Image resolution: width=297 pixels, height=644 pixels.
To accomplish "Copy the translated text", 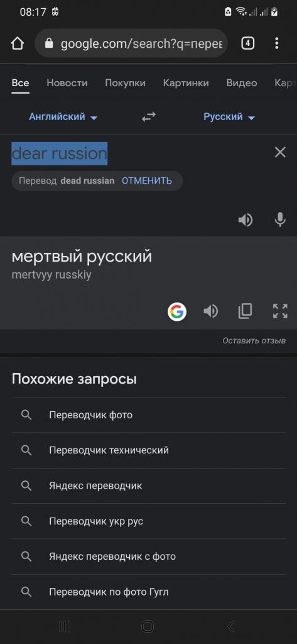I will tap(245, 312).
